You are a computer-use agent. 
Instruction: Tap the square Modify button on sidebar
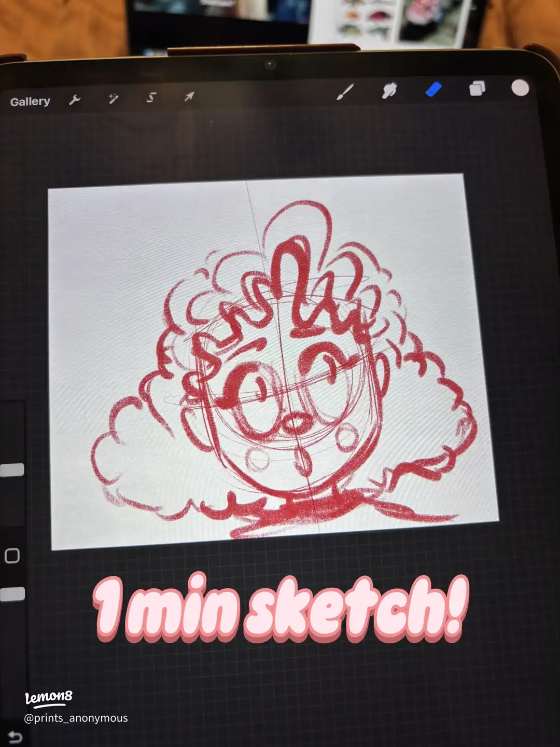[12, 556]
